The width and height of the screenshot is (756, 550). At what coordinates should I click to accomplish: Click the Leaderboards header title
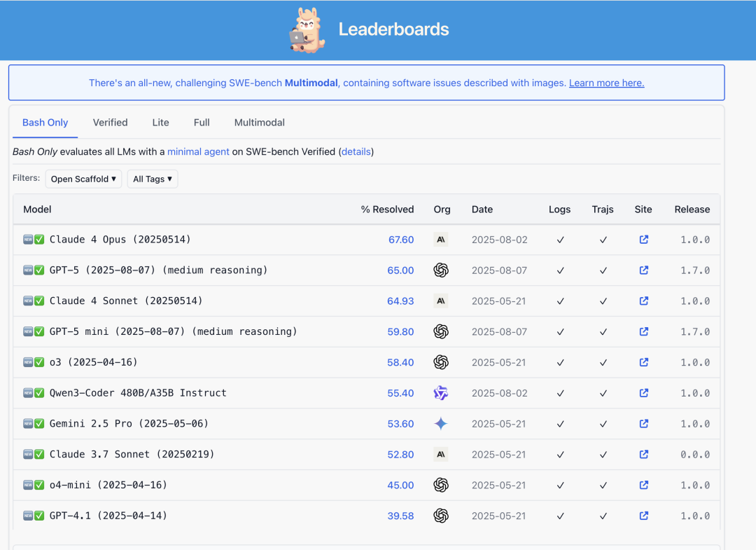pyautogui.click(x=393, y=29)
